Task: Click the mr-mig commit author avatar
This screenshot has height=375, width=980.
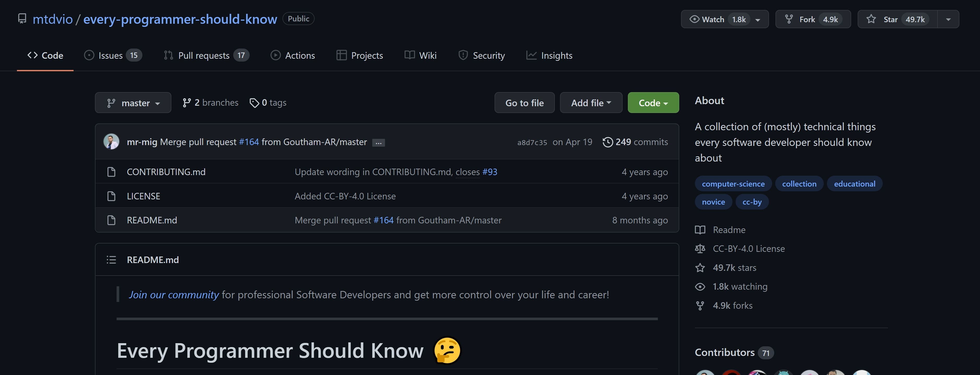Action: coord(111,142)
